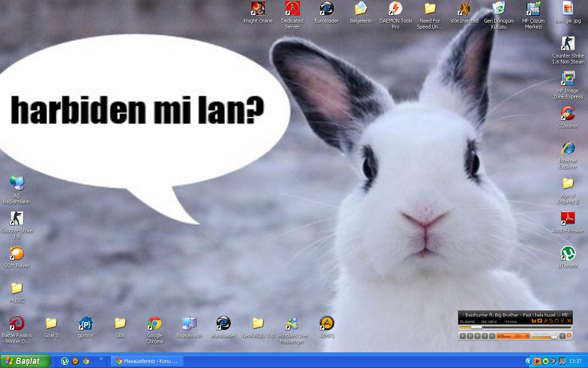
Task: Click the AIMP overlapping-squares icon
Action: [x=551, y=321]
